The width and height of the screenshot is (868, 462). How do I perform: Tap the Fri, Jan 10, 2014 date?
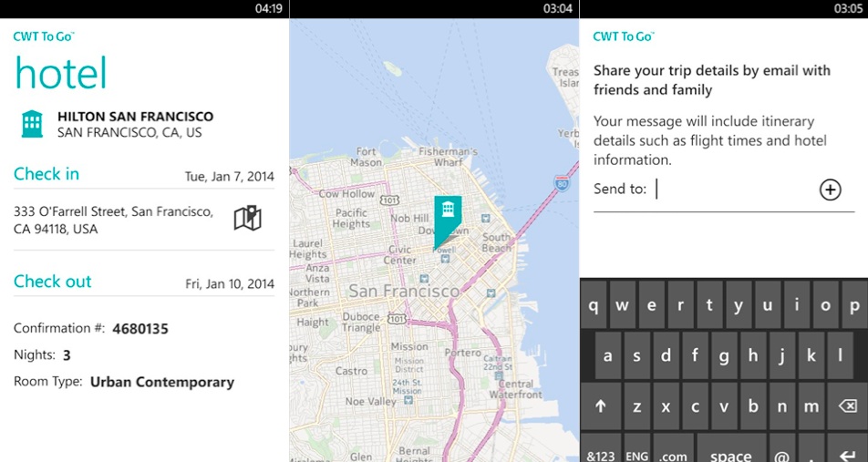point(230,284)
